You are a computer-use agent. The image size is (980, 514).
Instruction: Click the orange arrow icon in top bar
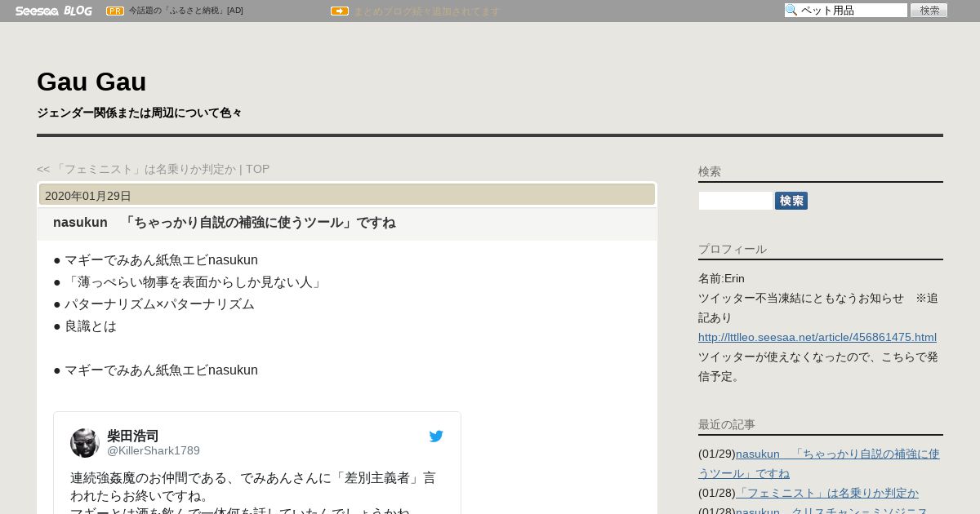340,11
